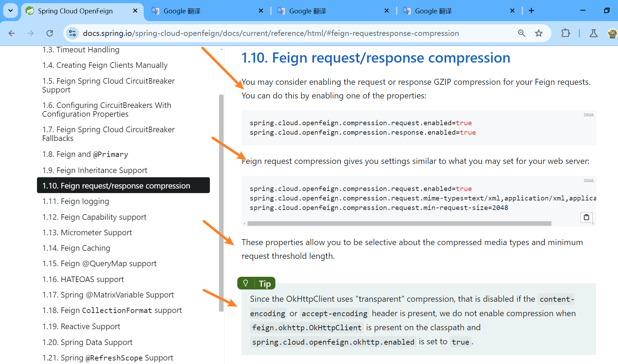The image size is (618, 364).
Task: Go to 1.12. Feign Capability support
Action: coord(94,217)
